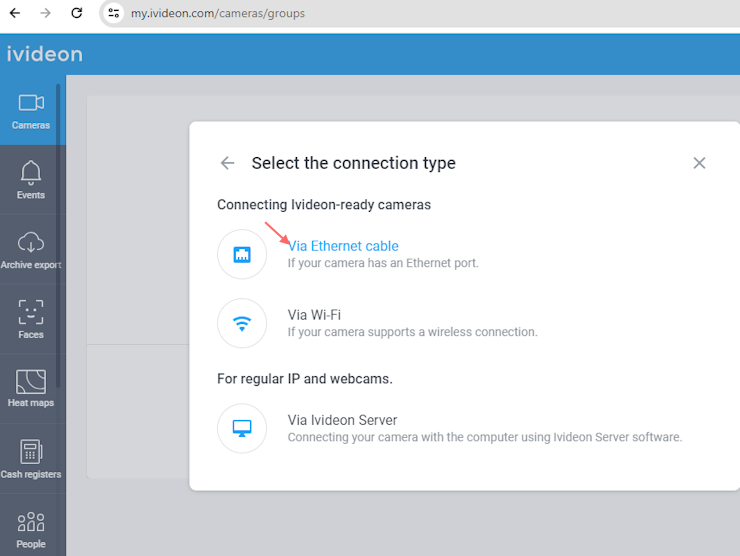Viewport: 740px width, 556px height.
Task: Click the ivideon logo
Action: [45, 54]
